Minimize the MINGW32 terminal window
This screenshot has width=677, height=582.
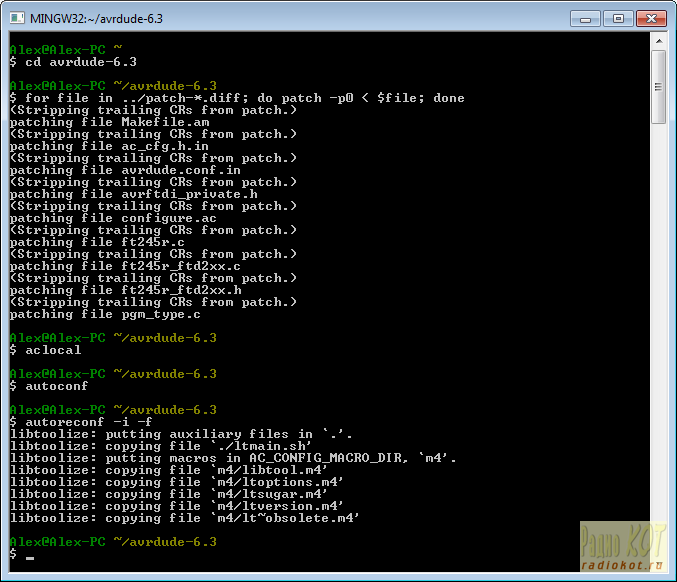pos(587,18)
